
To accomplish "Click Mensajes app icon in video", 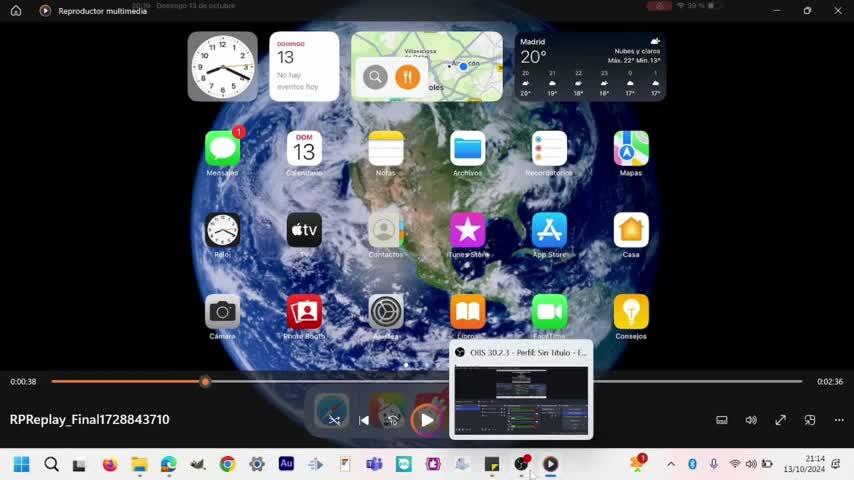I will coord(222,148).
